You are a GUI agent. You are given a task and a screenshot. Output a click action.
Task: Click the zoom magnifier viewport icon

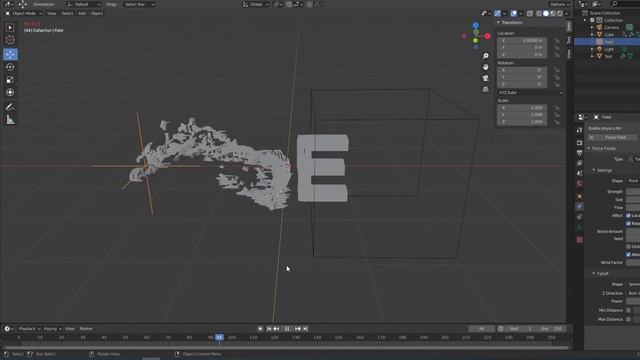click(485, 56)
